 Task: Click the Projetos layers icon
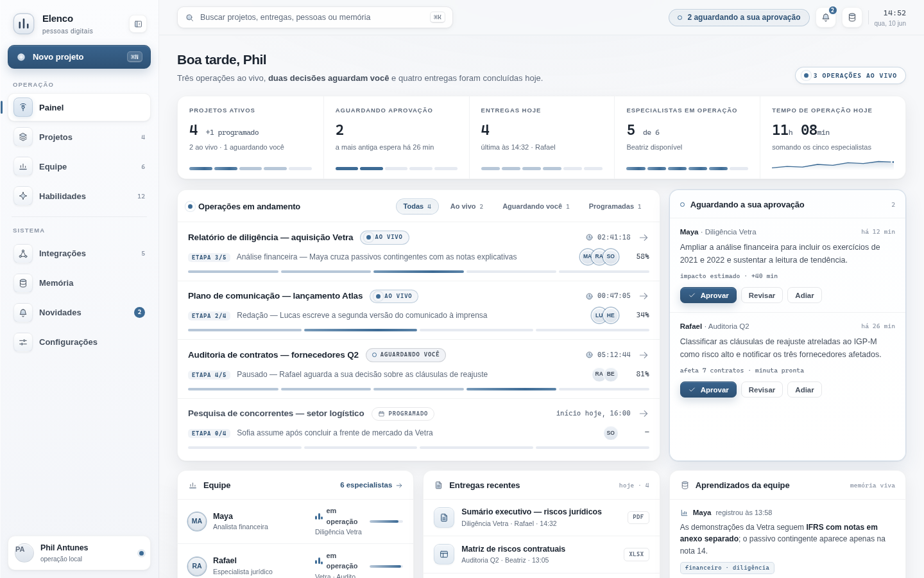click(x=23, y=137)
